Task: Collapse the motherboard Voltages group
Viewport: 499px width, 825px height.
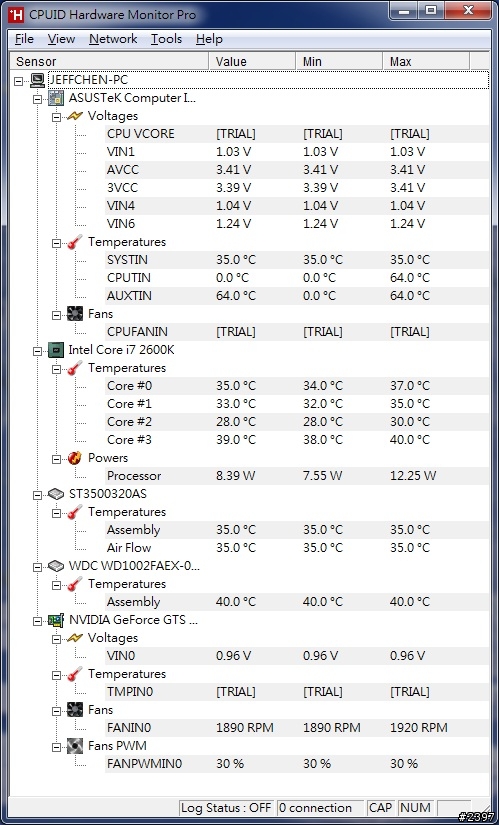Action: coord(56,116)
